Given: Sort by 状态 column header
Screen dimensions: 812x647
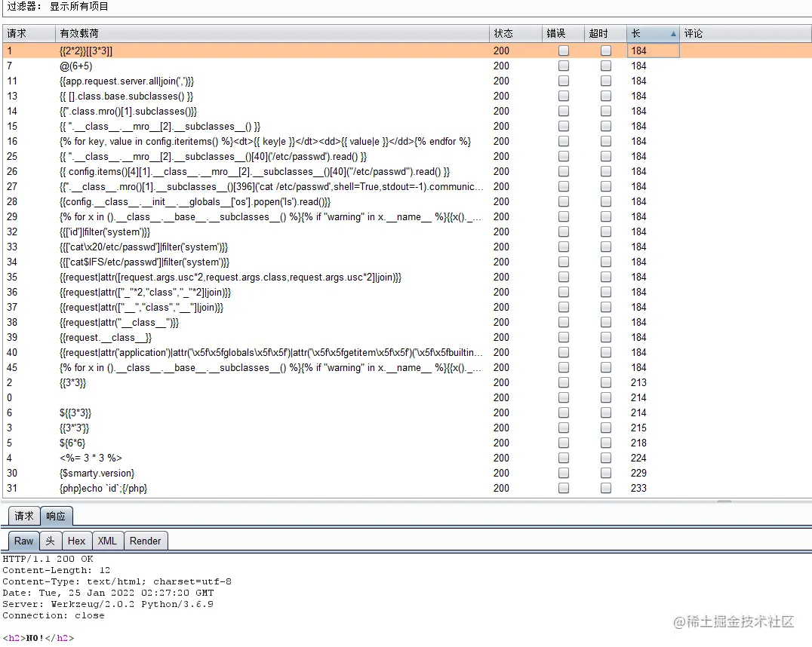Looking at the screenshot, I should [x=515, y=34].
